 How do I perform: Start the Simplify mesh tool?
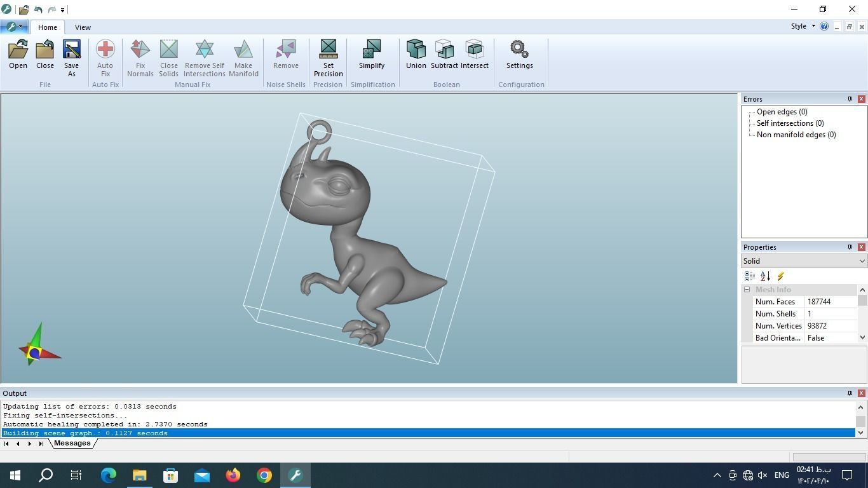tap(372, 55)
